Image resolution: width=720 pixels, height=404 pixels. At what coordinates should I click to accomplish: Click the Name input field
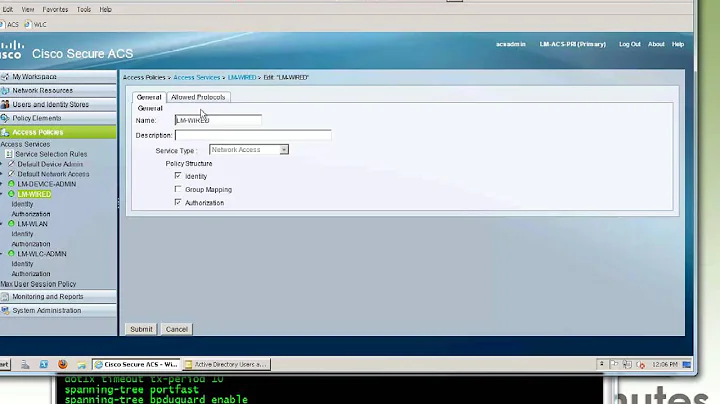(x=218, y=120)
